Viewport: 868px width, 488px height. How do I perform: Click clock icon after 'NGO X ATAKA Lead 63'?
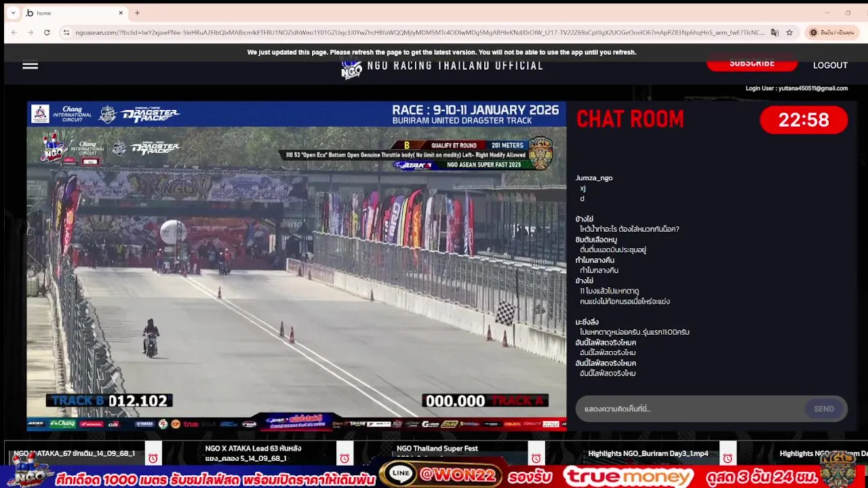click(x=344, y=458)
